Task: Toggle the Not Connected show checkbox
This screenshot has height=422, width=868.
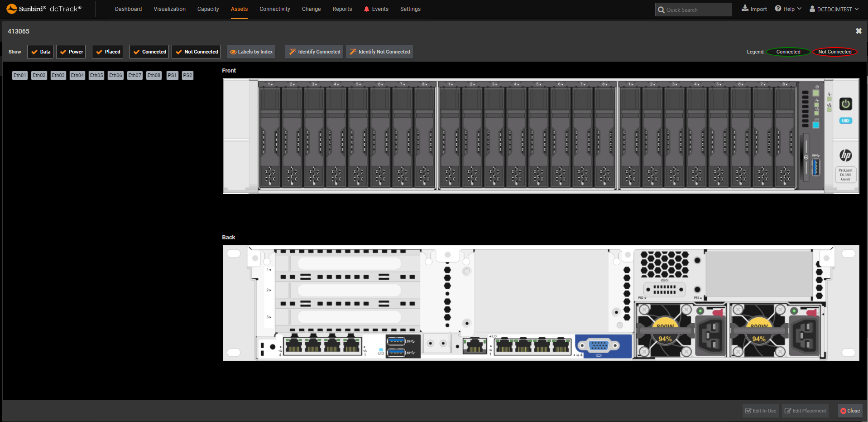Action: click(196, 52)
